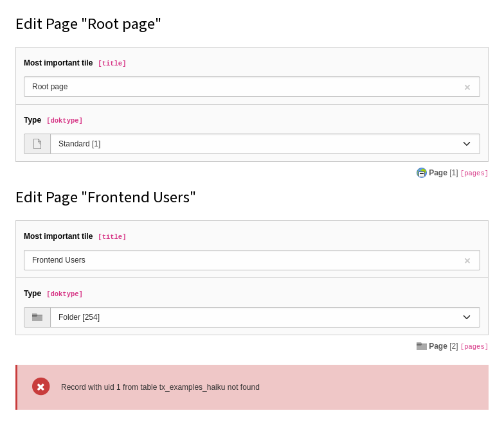Click the Edit Page "Frontend Users" heading
Viewport: 504px width, 438px height.
[x=105, y=197]
